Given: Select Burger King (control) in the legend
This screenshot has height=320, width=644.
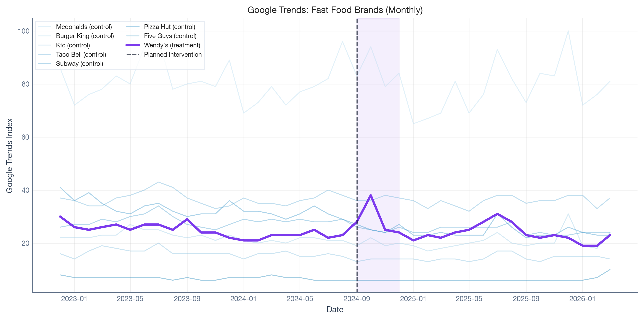Looking at the screenshot, I should tap(85, 36).
